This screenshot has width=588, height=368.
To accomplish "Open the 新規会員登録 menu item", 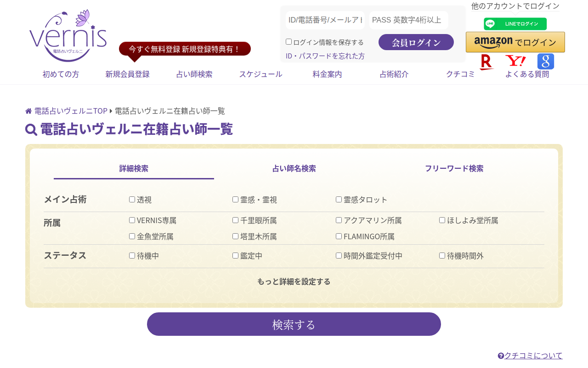I will (x=127, y=74).
